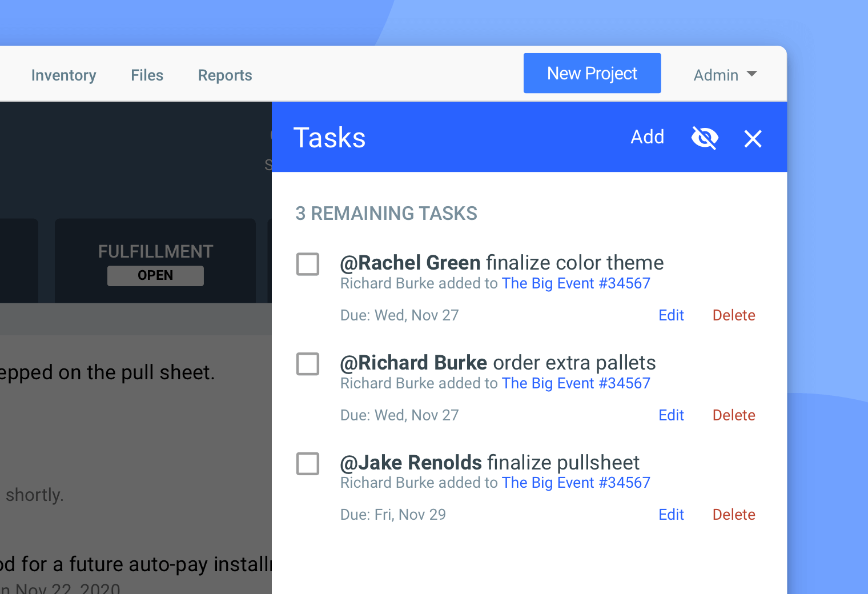
Task: Open The Big Event #34567 link under order extra pallets
Action: point(576,383)
